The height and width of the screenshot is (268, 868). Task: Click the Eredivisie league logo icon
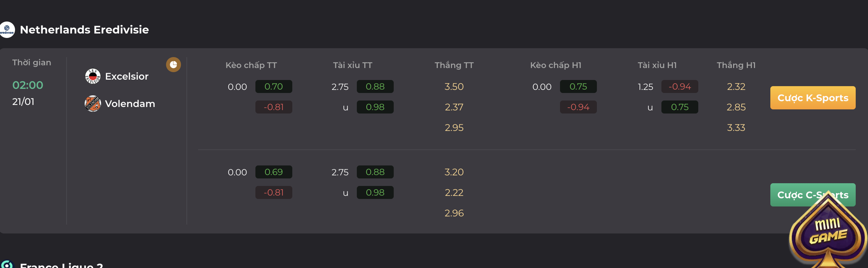pos(7,30)
